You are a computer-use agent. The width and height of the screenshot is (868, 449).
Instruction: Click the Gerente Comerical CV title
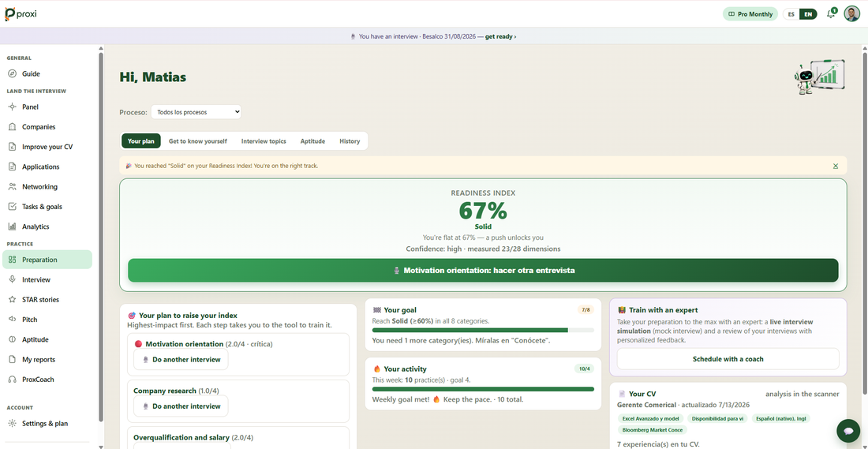[646, 405]
